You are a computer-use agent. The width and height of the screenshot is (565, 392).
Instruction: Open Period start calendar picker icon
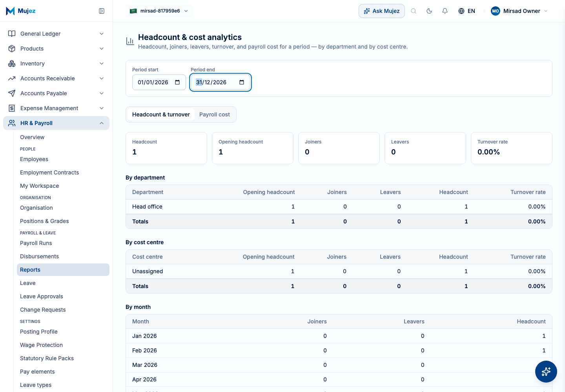coord(177,82)
